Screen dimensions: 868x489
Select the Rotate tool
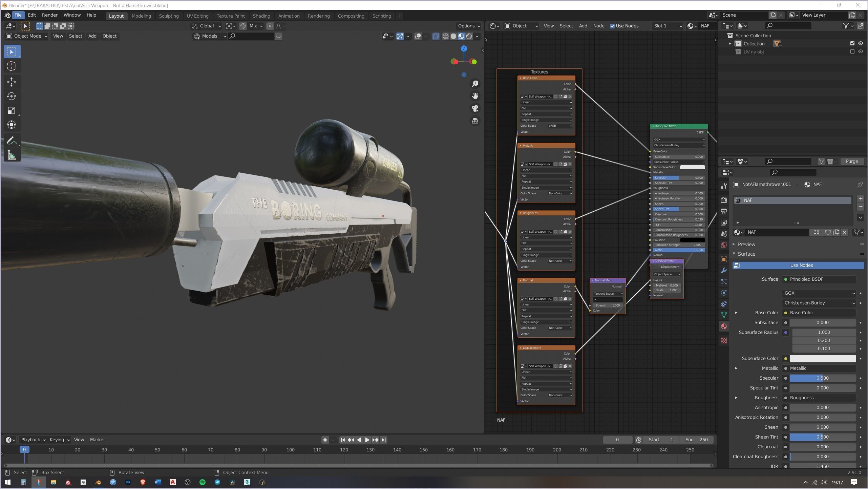12,96
